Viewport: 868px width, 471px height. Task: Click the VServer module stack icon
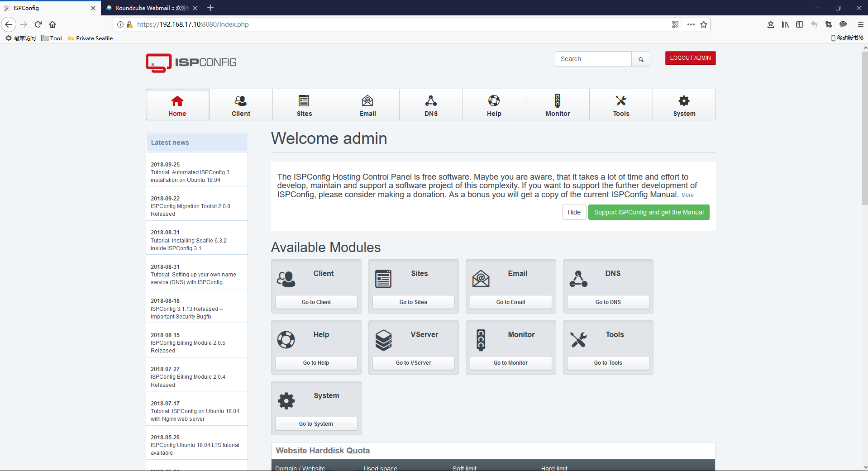383,340
